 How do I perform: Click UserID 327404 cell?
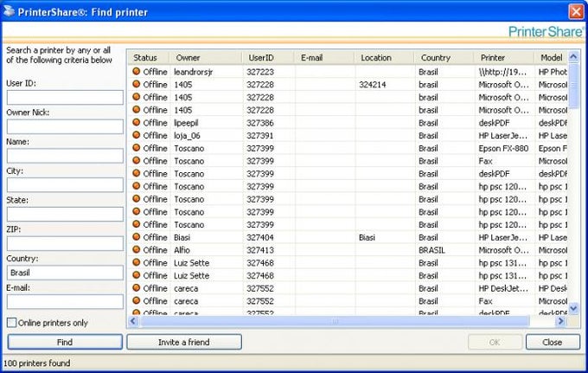pyautogui.click(x=260, y=237)
